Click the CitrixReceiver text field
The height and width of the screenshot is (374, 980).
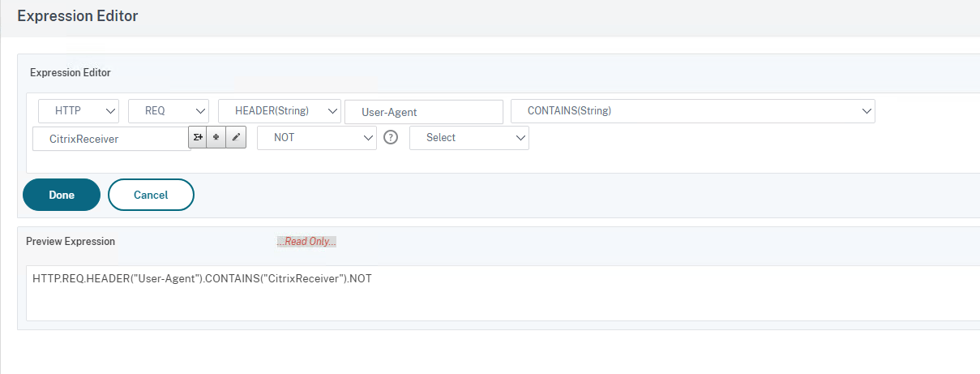(110, 139)
